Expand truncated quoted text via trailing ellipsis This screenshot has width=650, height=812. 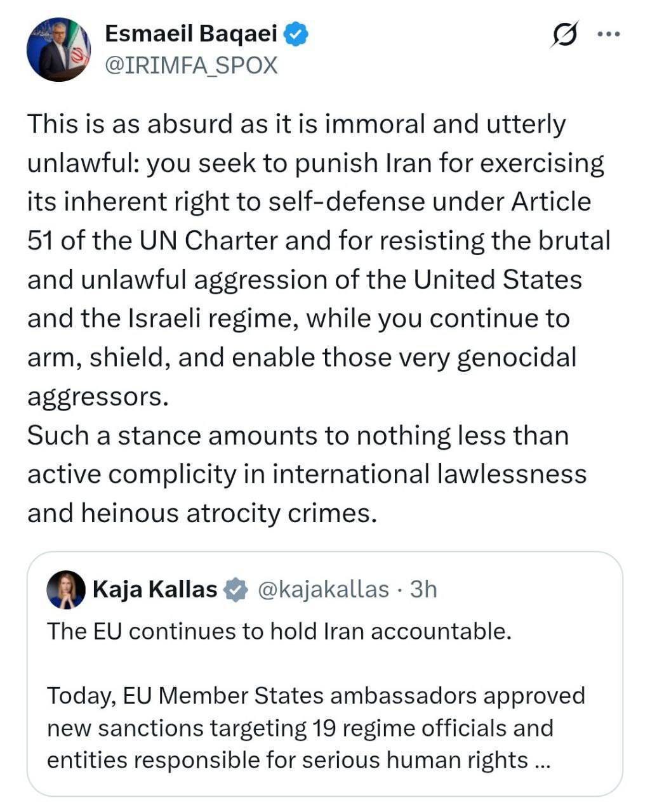click(541, 761)
